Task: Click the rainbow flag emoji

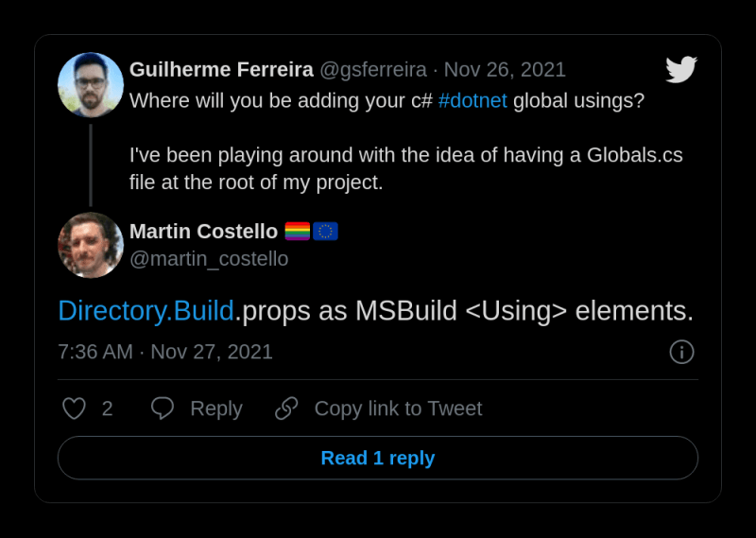Action: coord(298,231)
